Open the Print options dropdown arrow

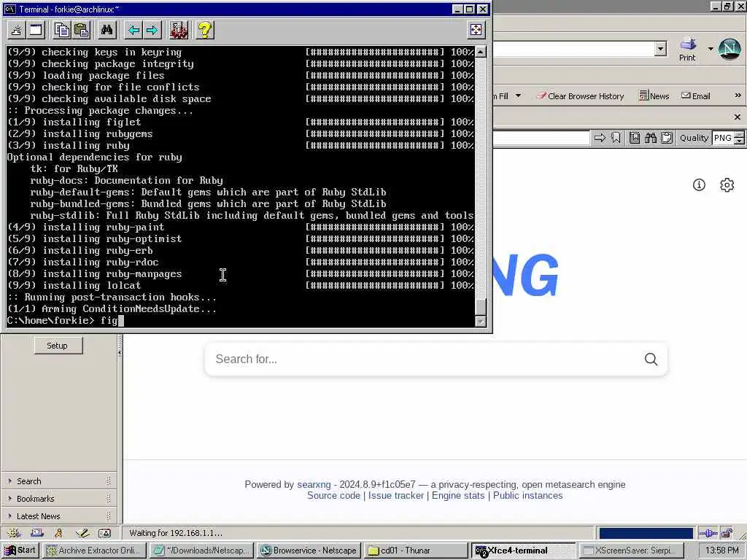pyautogui.click(x=711, y=49)
